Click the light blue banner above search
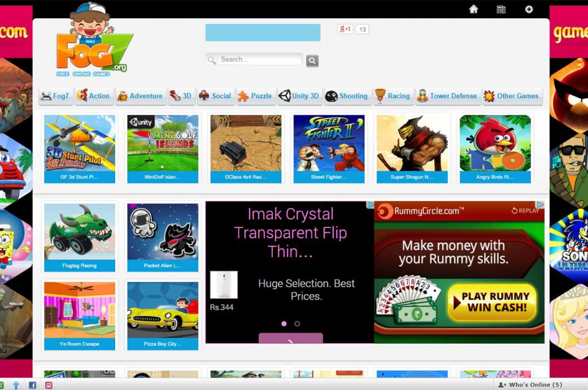Image resolution: width=588 pixels, height=390 pixels. (x=263, y=33)
